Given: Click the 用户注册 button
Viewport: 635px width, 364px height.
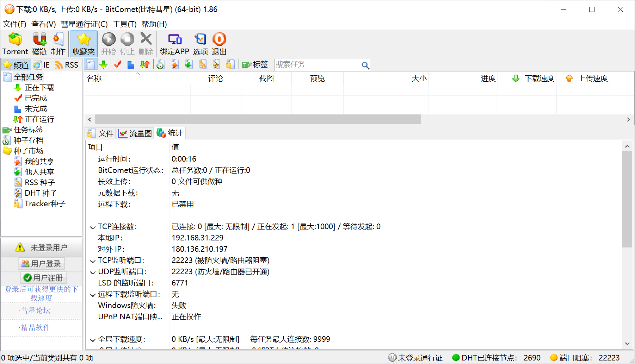Looking at the screenshot, I should coord(43,278).
